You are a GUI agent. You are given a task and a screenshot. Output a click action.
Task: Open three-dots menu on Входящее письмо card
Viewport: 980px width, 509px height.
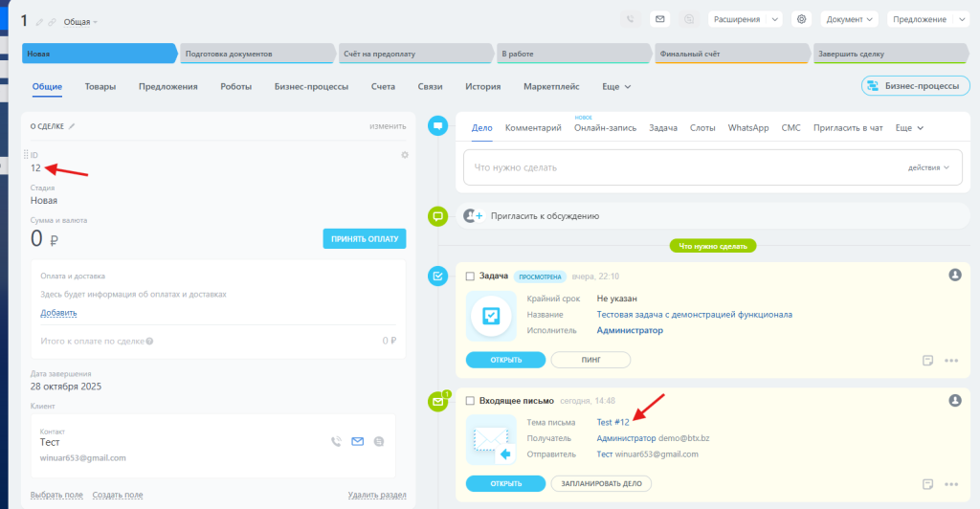(x=951, y=484)
